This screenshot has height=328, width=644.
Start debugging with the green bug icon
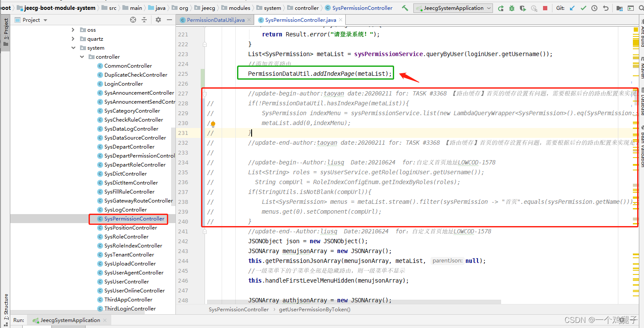[x=512, y=8]
